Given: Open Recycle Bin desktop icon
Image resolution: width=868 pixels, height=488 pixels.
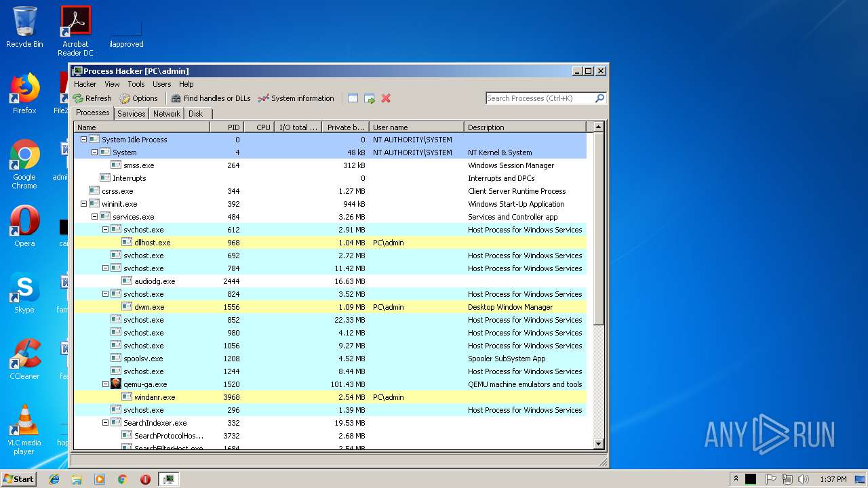Looking at the screenshot, I should [x=24, y=27].
